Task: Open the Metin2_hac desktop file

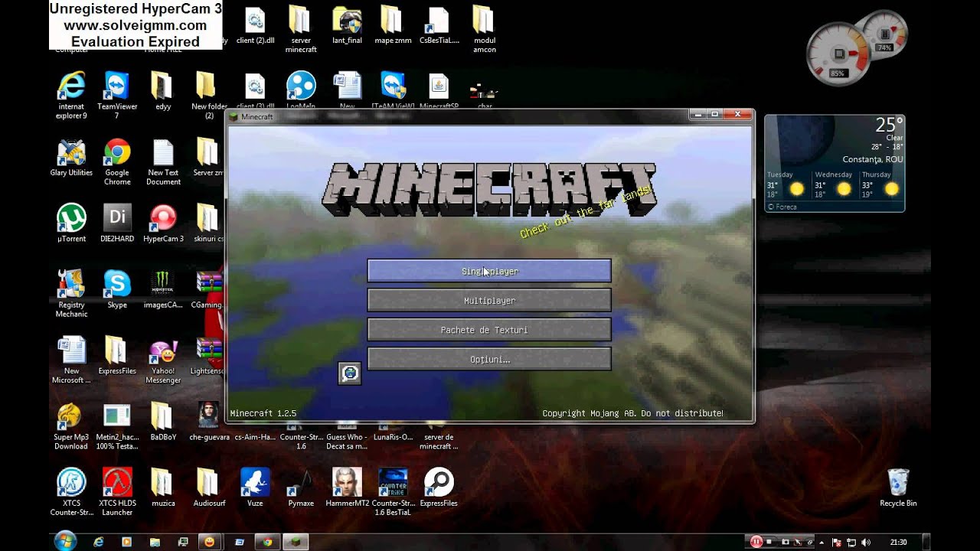Action: (117, 425)
